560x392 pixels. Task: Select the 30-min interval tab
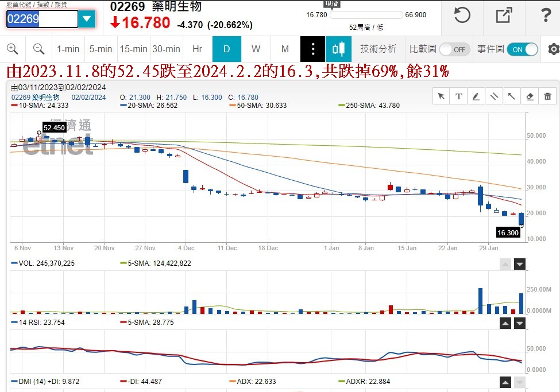click(x=166, y=49)
